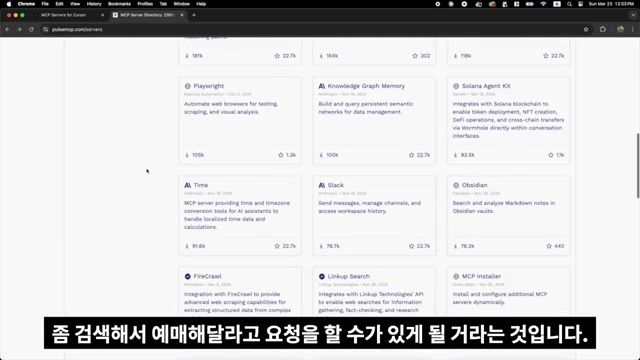Click the star icon on Solana Agent Kit card
Image resolution: width=640 pixels, height=360 pixels.
click(x=551, y=155)
